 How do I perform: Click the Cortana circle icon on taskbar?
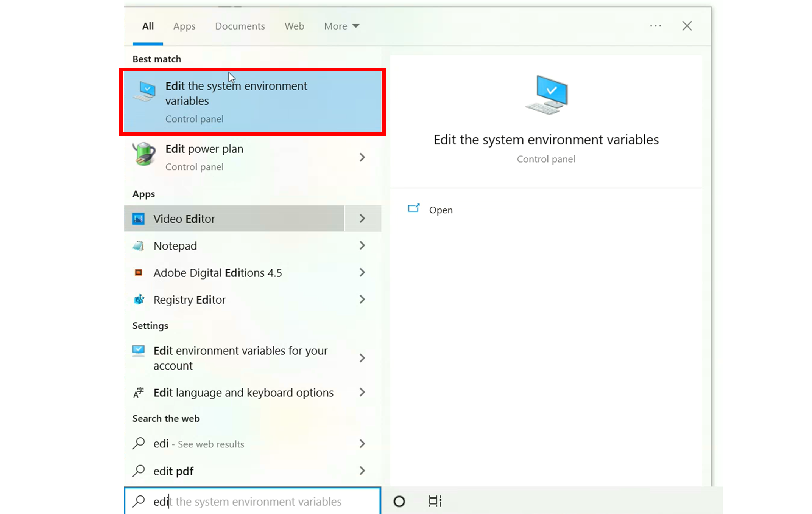(x=399, y=502)
